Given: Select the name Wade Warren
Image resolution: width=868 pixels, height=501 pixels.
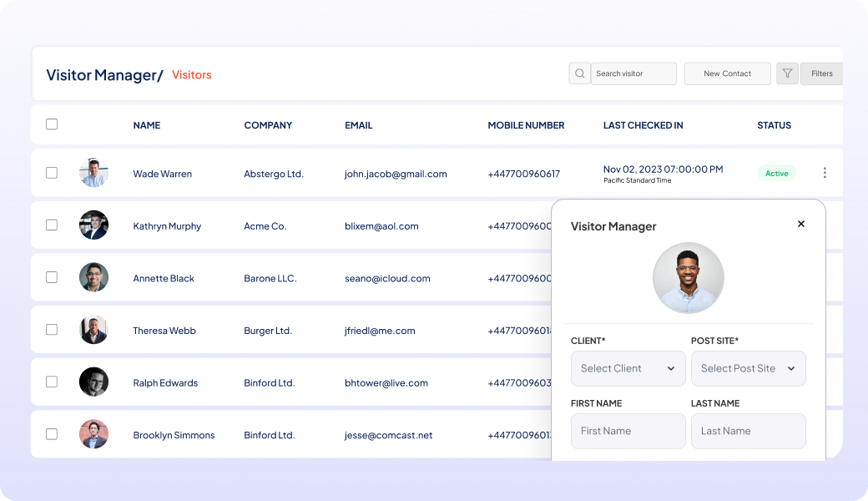Looking at the screenshot, I should [x=162, y=174].
